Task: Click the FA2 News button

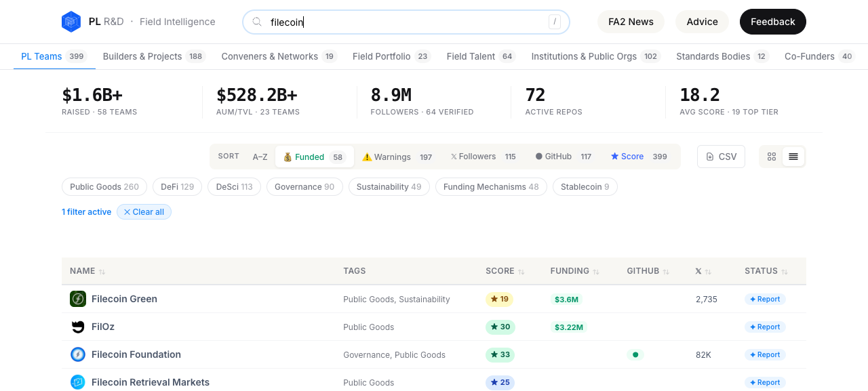Action: coord(631,22)
